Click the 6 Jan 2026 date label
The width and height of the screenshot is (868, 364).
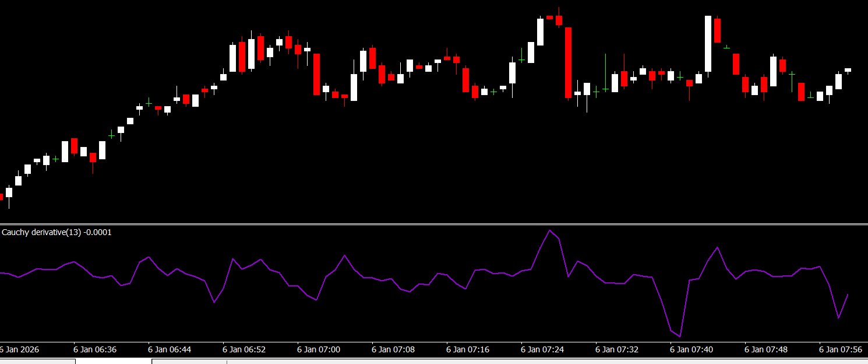20,349
